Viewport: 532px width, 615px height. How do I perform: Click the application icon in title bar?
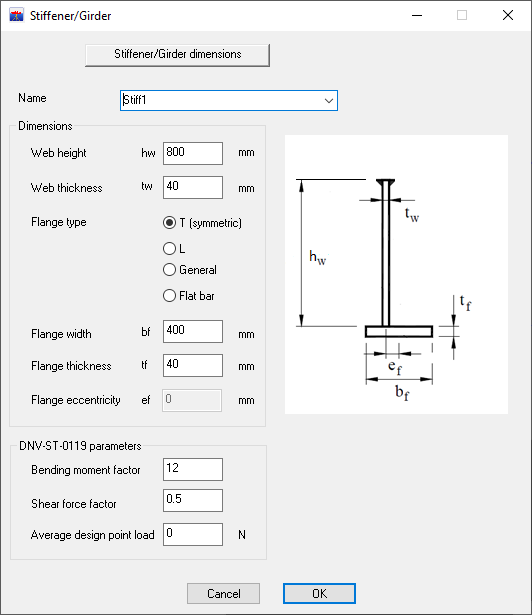(x=16, y=16)
